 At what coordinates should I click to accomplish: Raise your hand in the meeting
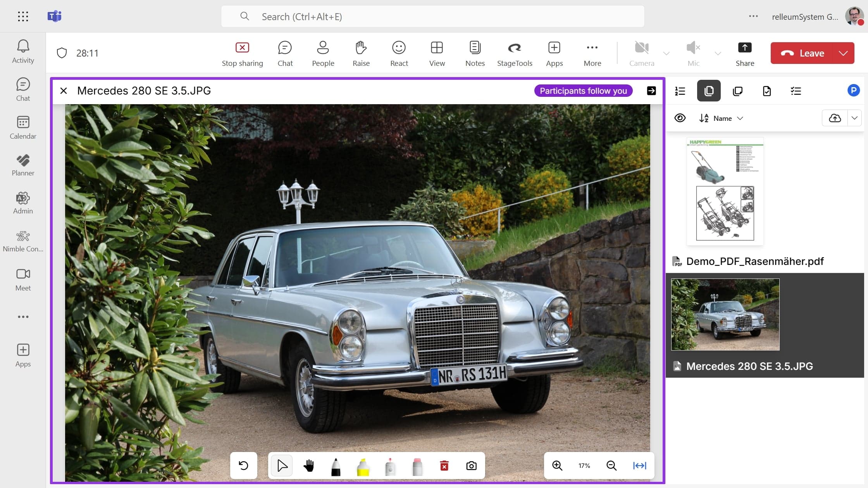point(361,53)
